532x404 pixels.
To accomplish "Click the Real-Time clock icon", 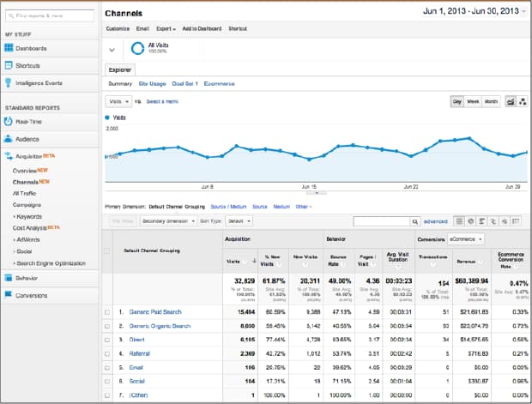I will 9,121.
